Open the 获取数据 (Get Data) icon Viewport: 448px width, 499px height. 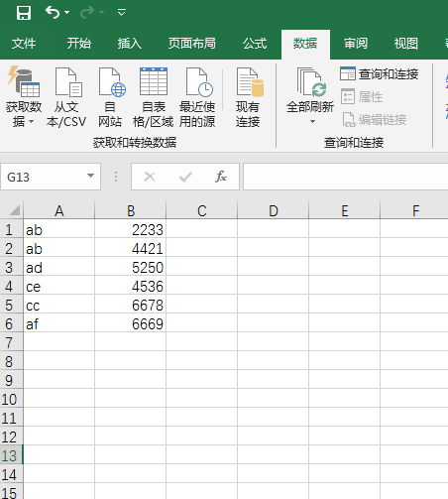24,81
